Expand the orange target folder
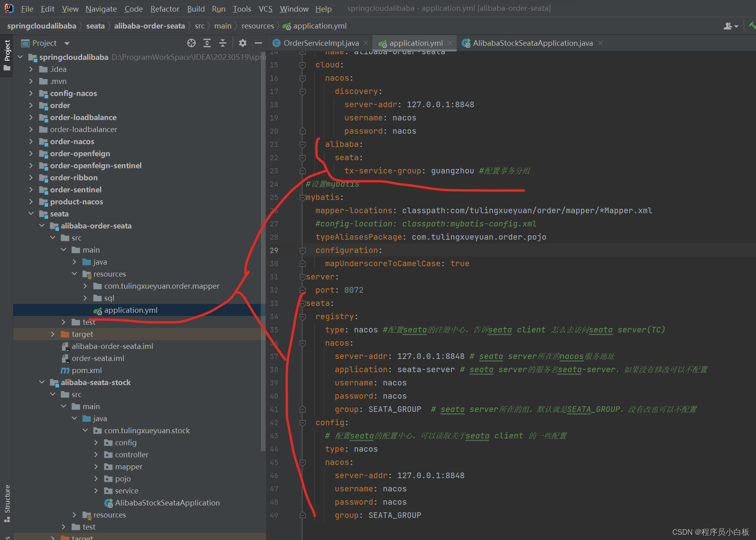 [x=53, y=334]
